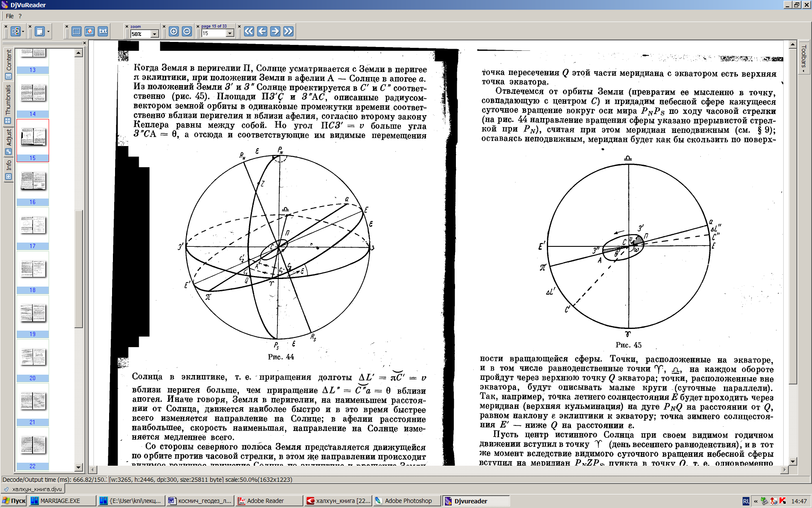The image size is (812, 508).
Task: Switch to халхун_книга taskbar window
Action: tap(338, 501)
